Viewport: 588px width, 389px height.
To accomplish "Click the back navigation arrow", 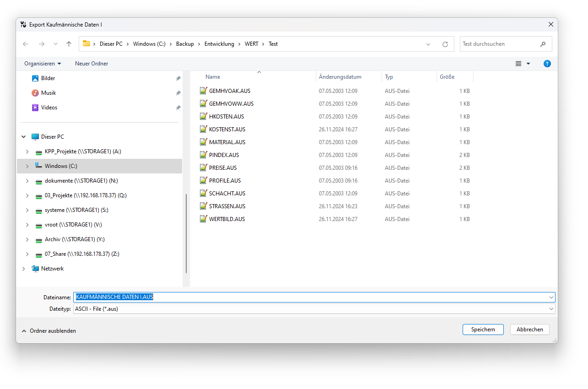I will tap(26, 44).
